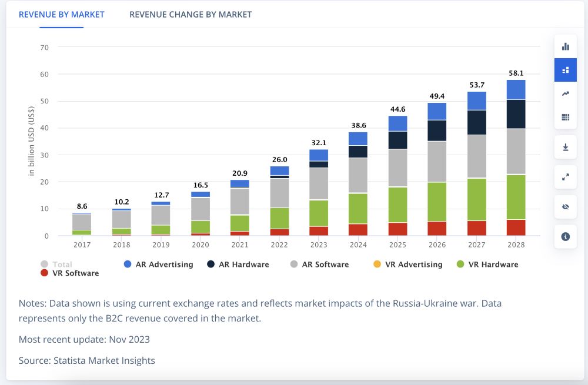
Task: Select the stacked bar chart icon
Action: click(x=566, y=70)
